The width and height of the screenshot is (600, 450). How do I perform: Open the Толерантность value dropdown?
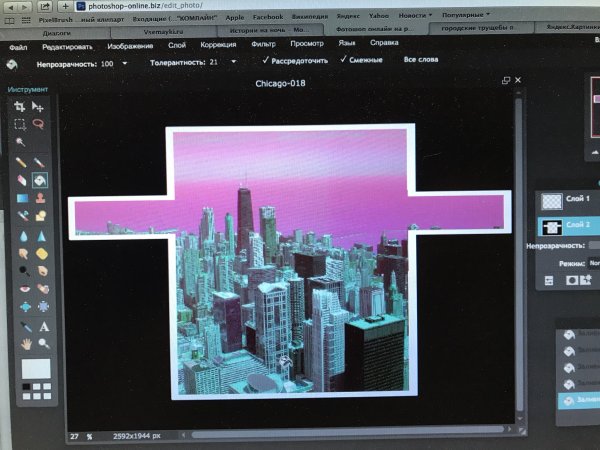(x=234, y=61)
